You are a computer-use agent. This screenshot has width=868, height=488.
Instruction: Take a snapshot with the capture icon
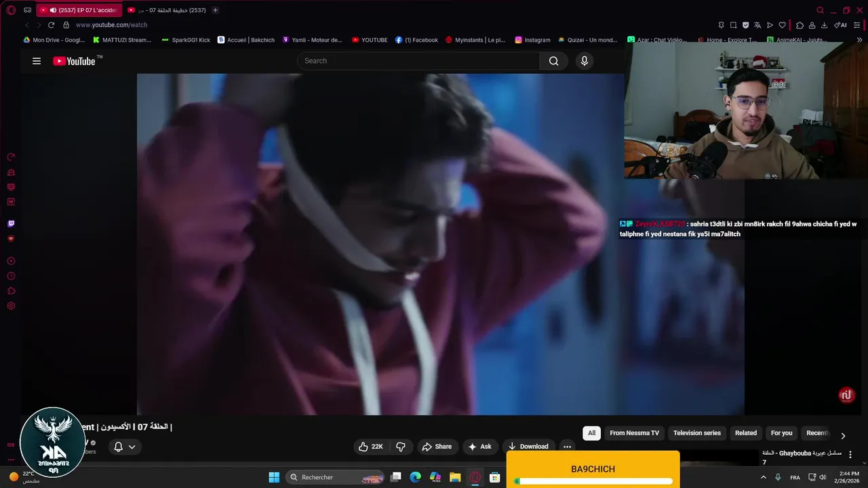(x=733, y=25)
